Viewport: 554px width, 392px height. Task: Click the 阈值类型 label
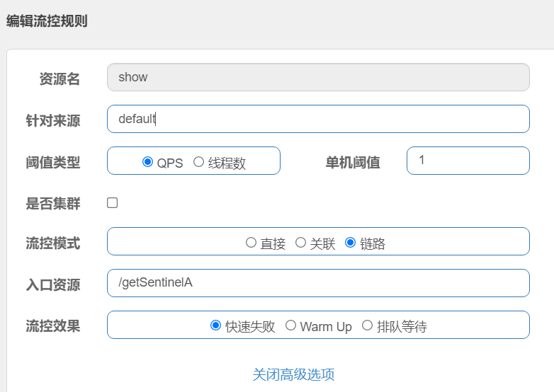pos(53,162)
